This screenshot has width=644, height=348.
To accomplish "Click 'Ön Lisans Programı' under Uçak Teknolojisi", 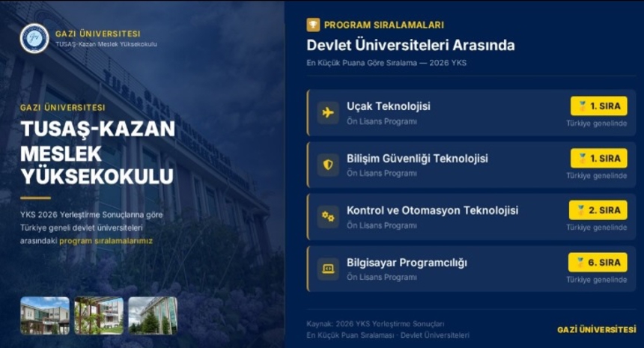I will [x=382, y=121].
